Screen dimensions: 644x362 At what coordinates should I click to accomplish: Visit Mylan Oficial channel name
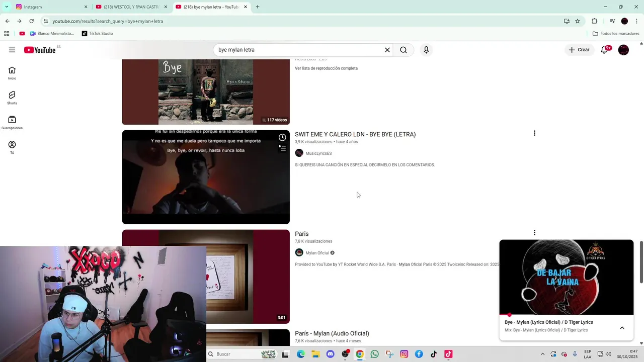point(317,253)
